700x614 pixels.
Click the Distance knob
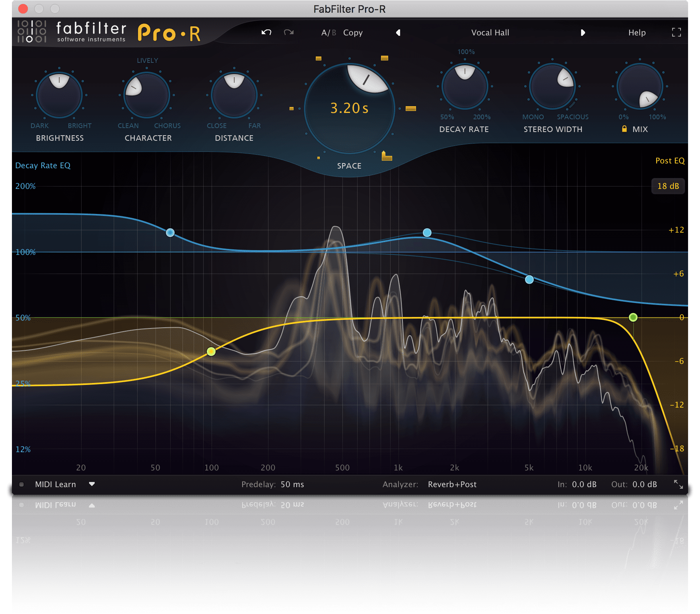coord(234,95)
